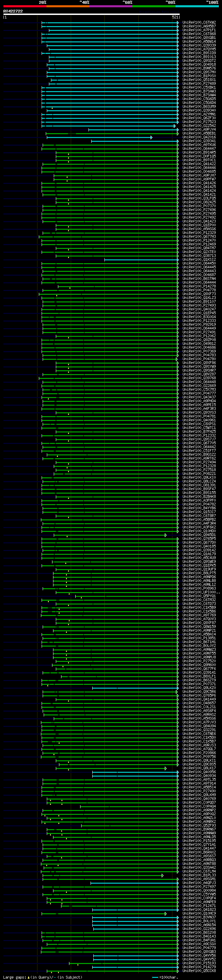Click hit label UniRef100_Q1KSI2
This screenshot has width=222, height=980.
pyautogui.click(x=199, y=259)
